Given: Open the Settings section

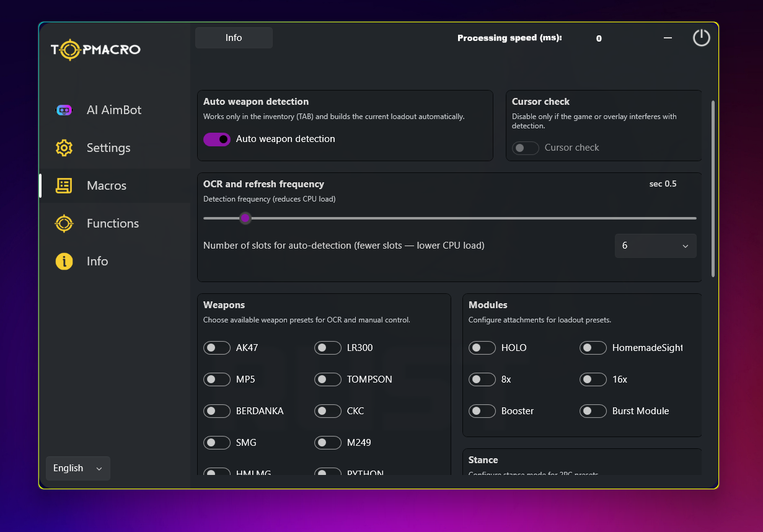Looking at the screenshot, I should 115,148.
